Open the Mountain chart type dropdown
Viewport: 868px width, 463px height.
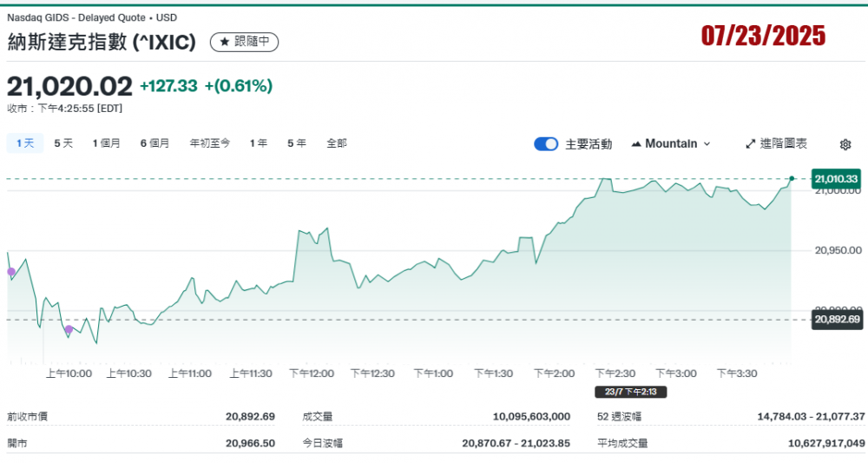click(671, 144)
